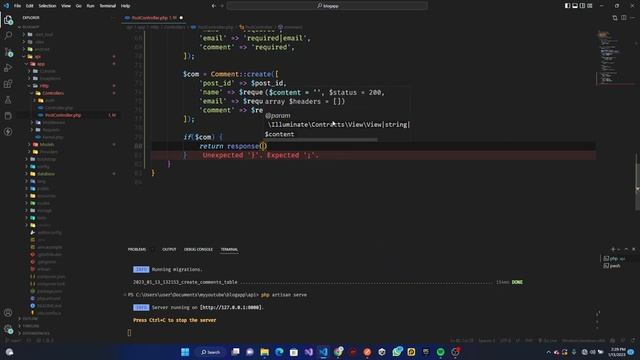Click the Windows taskbar Search box

click(210, 352)
